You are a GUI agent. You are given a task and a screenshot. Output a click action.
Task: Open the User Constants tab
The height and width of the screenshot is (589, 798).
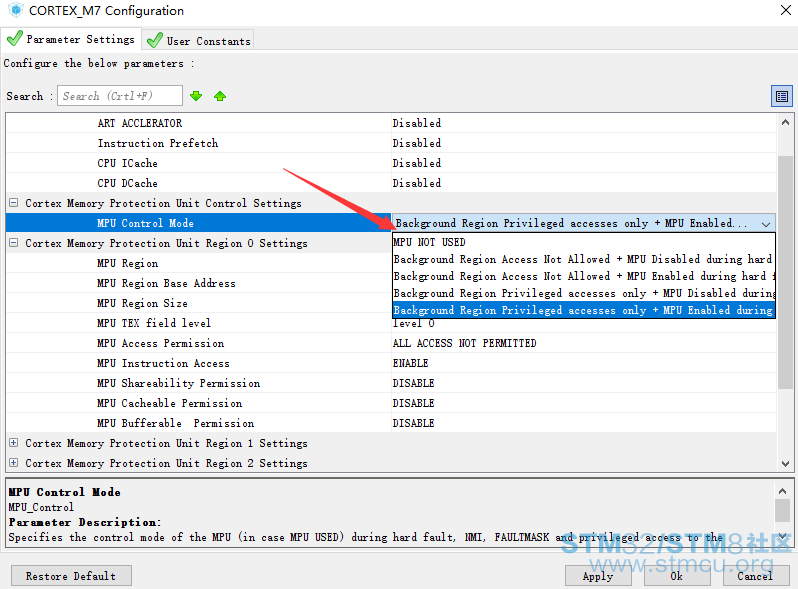click(198, 40)
